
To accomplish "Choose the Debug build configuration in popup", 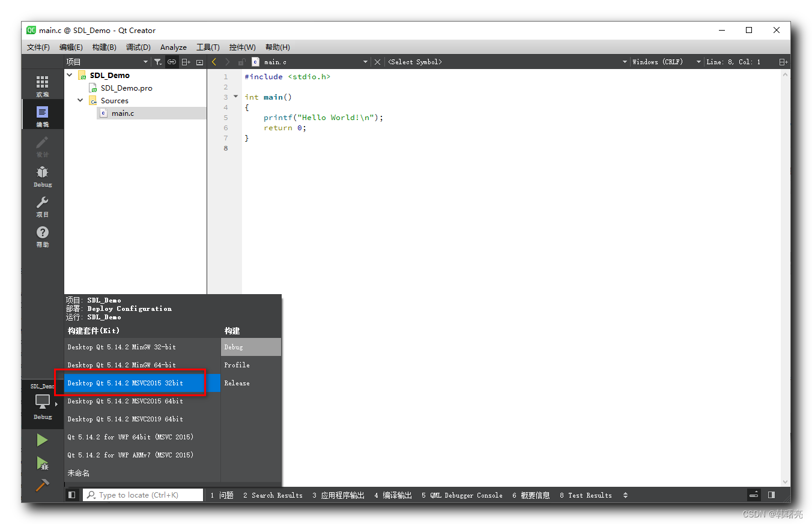I will point(251,347).
